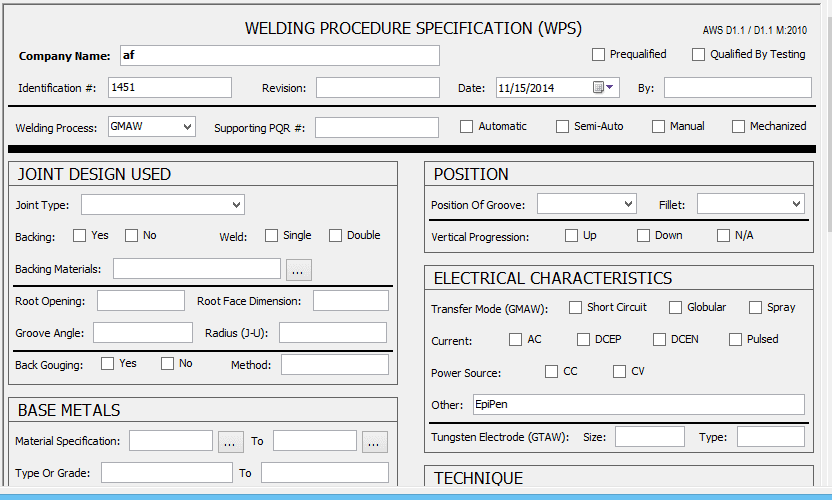Screen dimensions: 832x500
Task: Click the Company Name field
Action: (280, 56)
